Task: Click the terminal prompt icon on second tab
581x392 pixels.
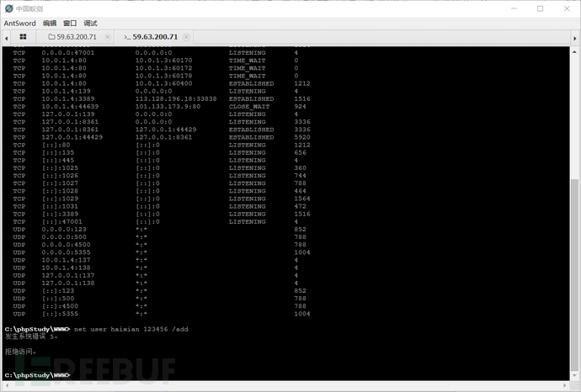Action: [x=127, y=37]
